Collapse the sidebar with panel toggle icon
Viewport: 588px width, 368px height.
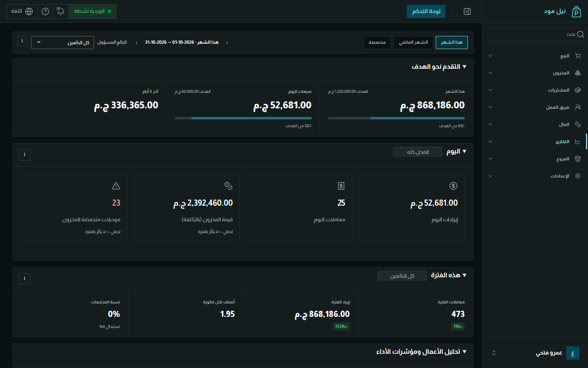coord(467,11)
